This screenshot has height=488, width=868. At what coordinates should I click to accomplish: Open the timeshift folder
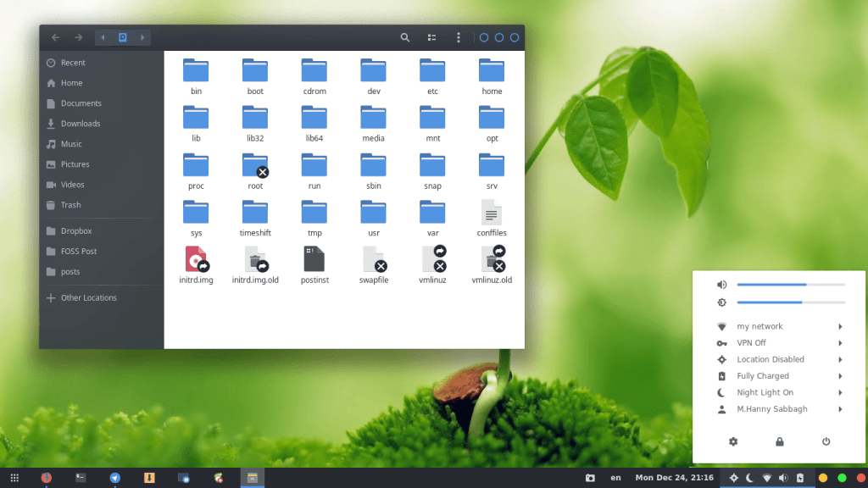pyautogui.click(x=255, y=212)
